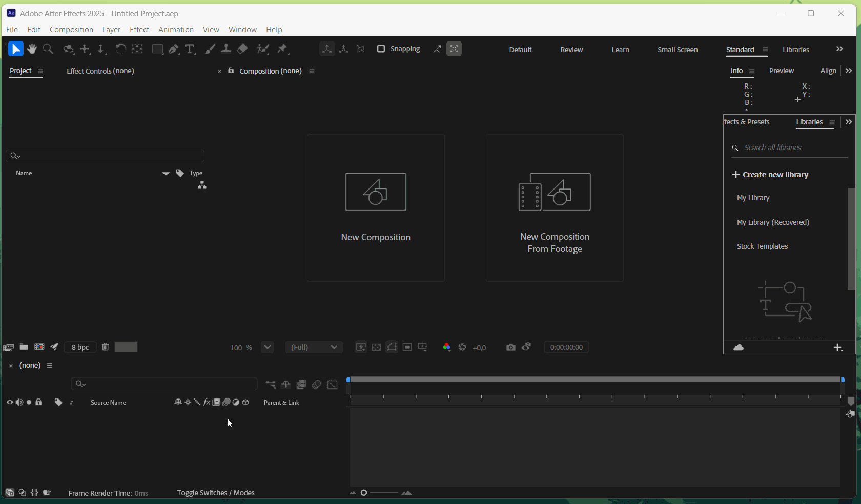Select the Selection tool arrow

[16, 49]
